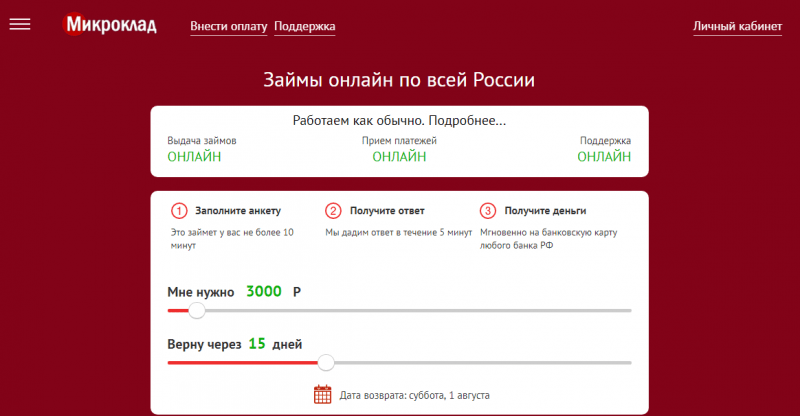Click the Займы онлайн по всей России heading

click(399, 80)
